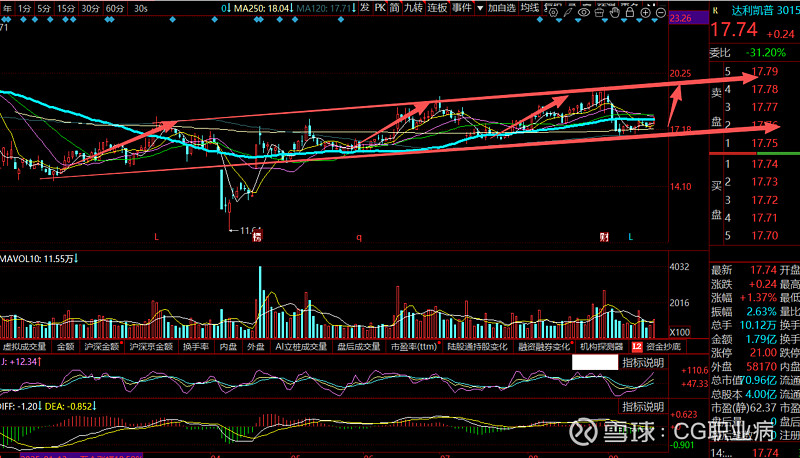
Task: Click the 均线 moving average button
Action: [530, 8]
